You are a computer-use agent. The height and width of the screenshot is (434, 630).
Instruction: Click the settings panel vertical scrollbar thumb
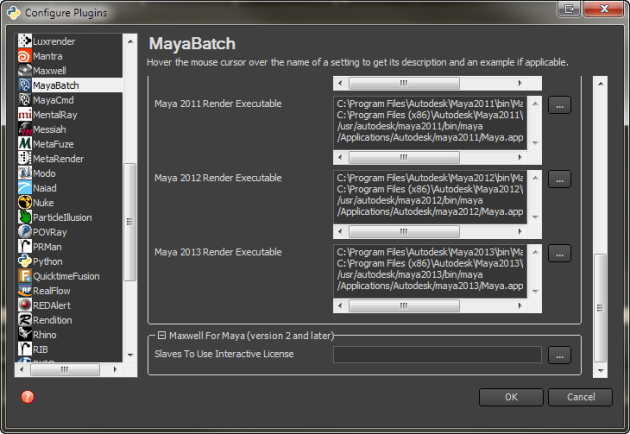(600, 308)
